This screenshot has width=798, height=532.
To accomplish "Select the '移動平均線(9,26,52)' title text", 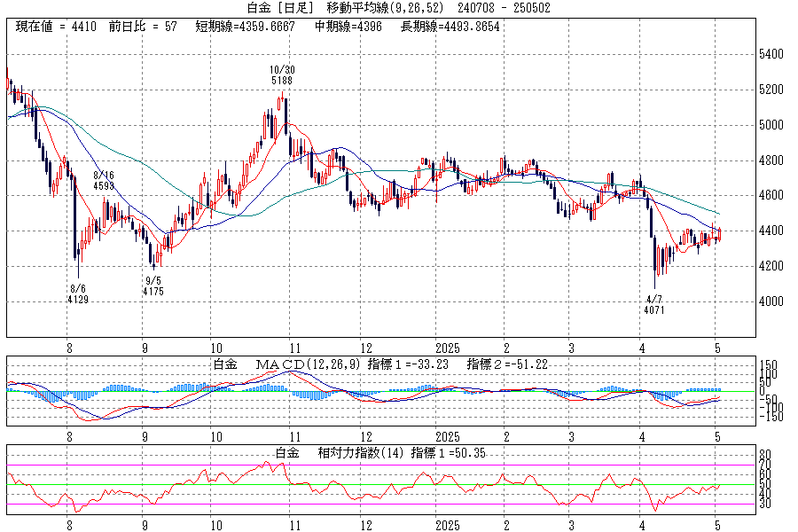I will coord(385,8).
